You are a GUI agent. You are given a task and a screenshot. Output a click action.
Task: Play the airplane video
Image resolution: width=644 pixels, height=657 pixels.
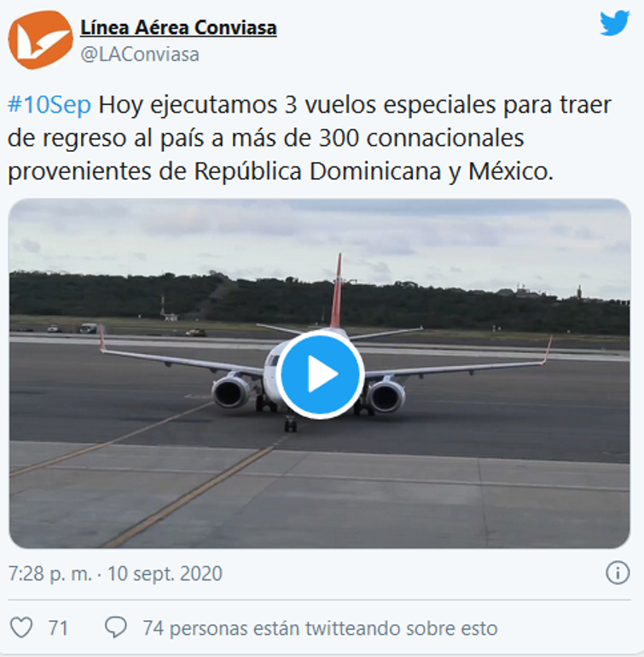(x=320, y=374)
